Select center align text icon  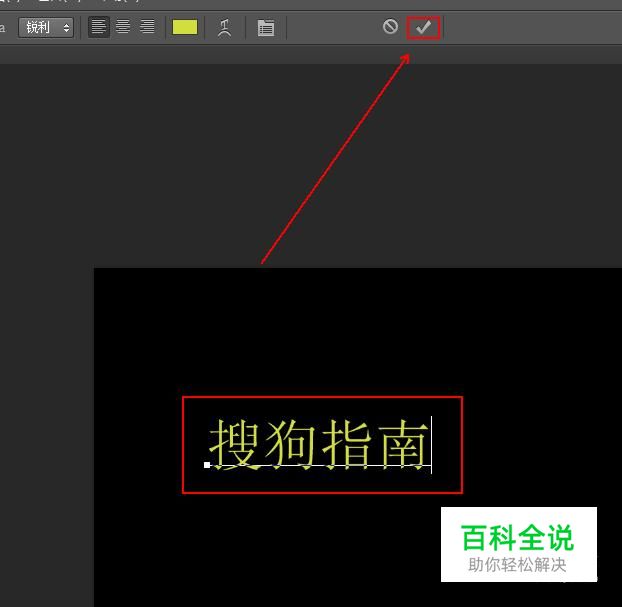[123, 27]
